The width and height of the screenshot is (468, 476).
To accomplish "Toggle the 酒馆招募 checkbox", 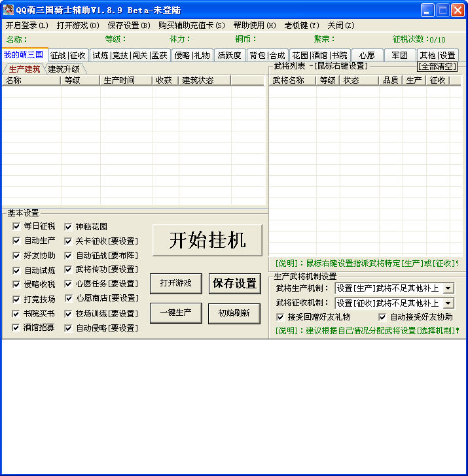I will point(16,328).
